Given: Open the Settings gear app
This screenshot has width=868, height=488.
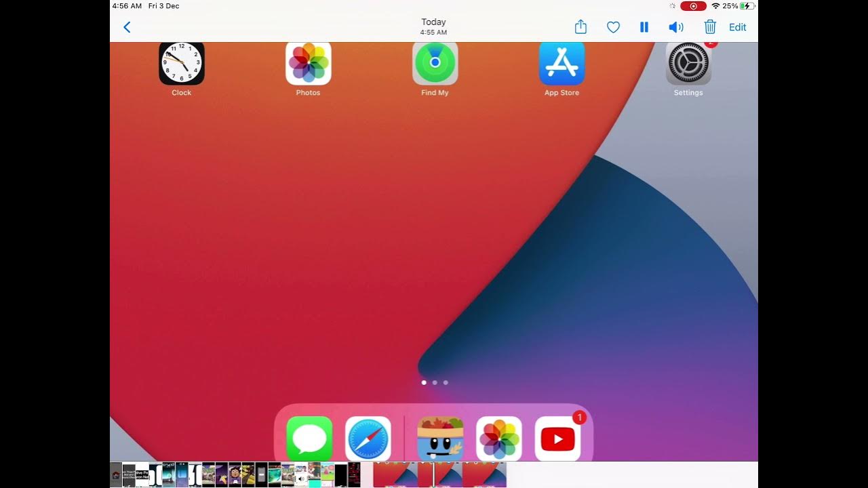Looking at the screenshot, I should click(688, 63).
